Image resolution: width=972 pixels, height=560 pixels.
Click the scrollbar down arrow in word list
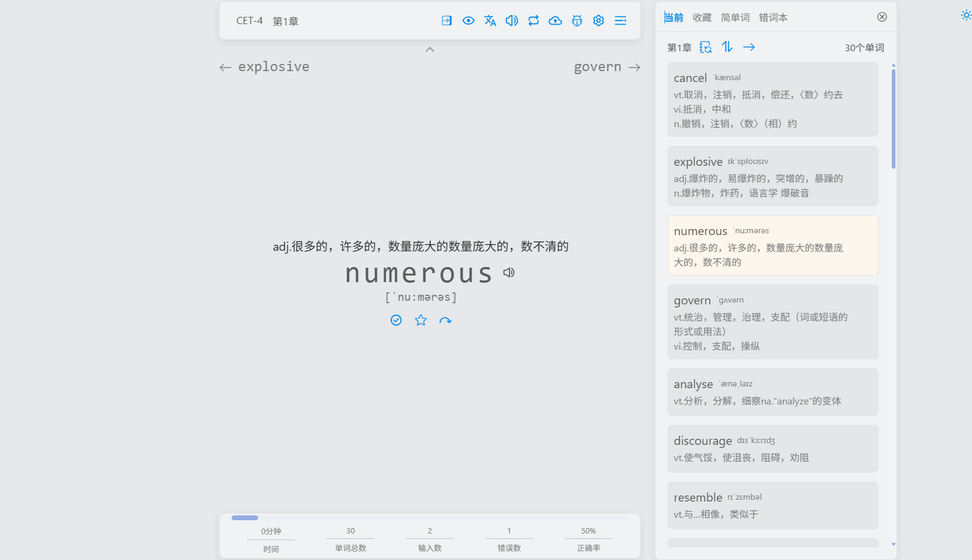(893, 544)
